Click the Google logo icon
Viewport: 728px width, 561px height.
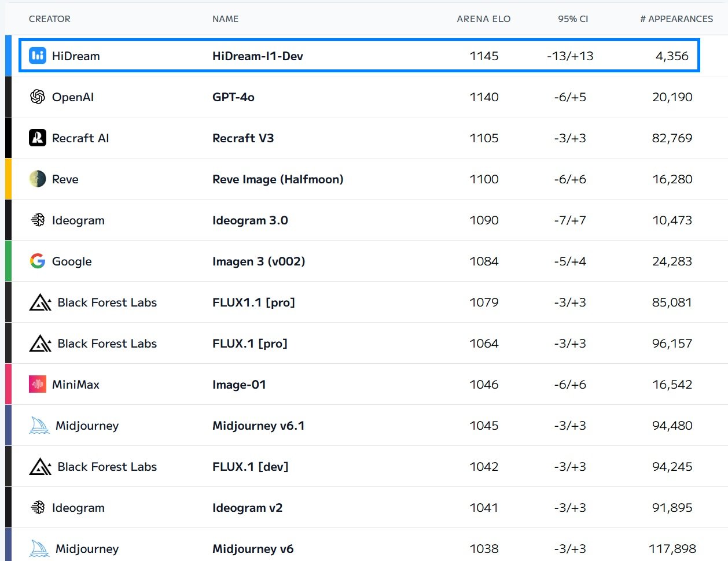pyautogui.click(x=38, y=261)
